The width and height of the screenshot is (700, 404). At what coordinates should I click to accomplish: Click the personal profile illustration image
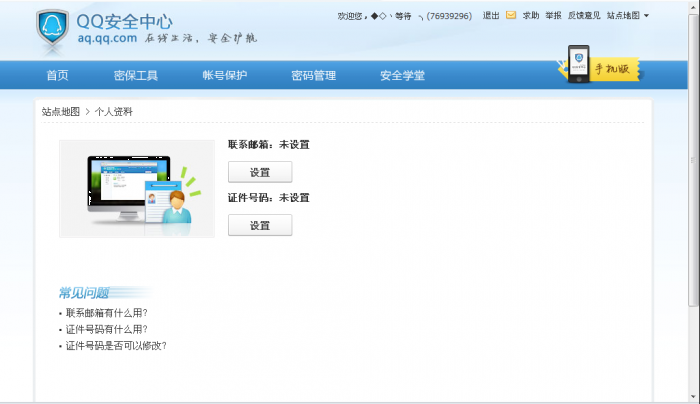[137, 189]
